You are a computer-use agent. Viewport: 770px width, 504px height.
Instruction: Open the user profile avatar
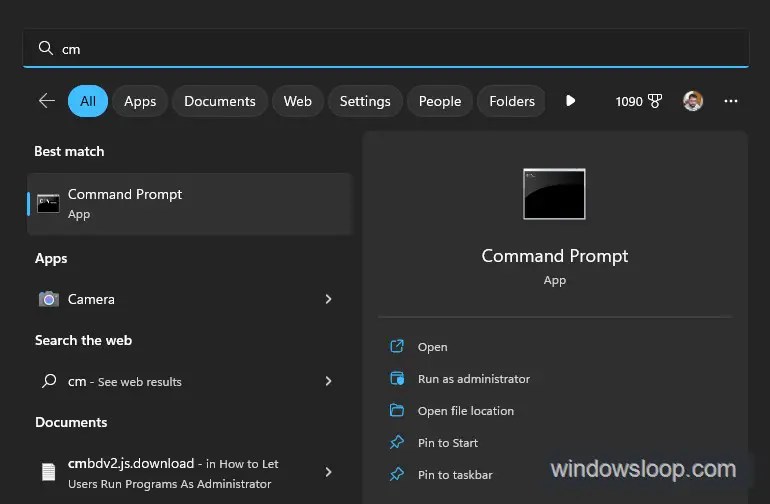click(692, 101)
